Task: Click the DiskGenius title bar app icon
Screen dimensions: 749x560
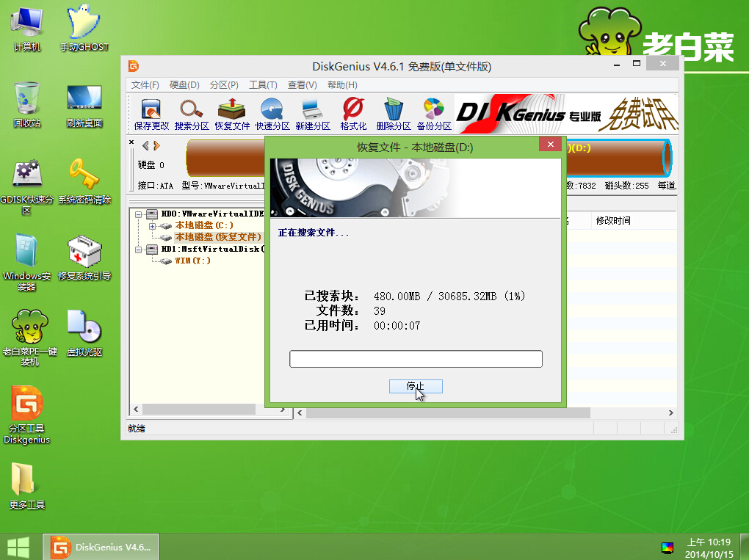Action: [x=134, y=66]
